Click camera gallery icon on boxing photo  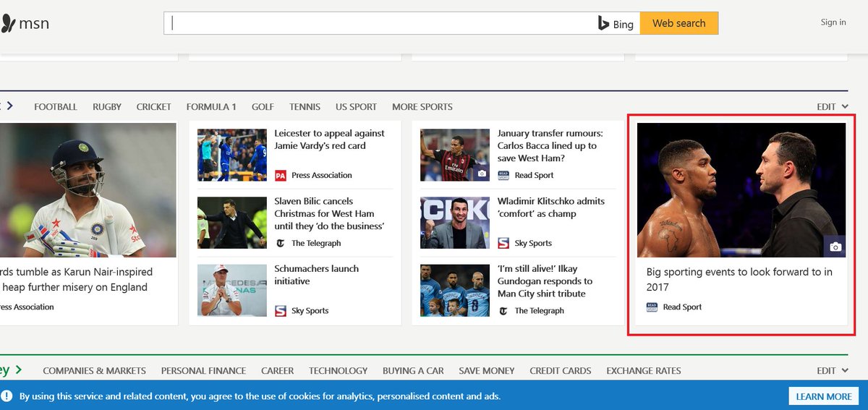[x=835, y=247]
